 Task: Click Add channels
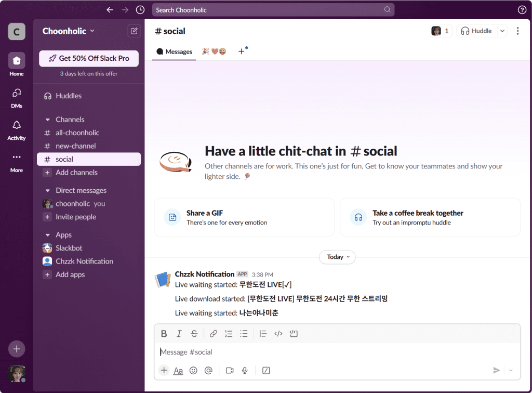pos(89,173)
